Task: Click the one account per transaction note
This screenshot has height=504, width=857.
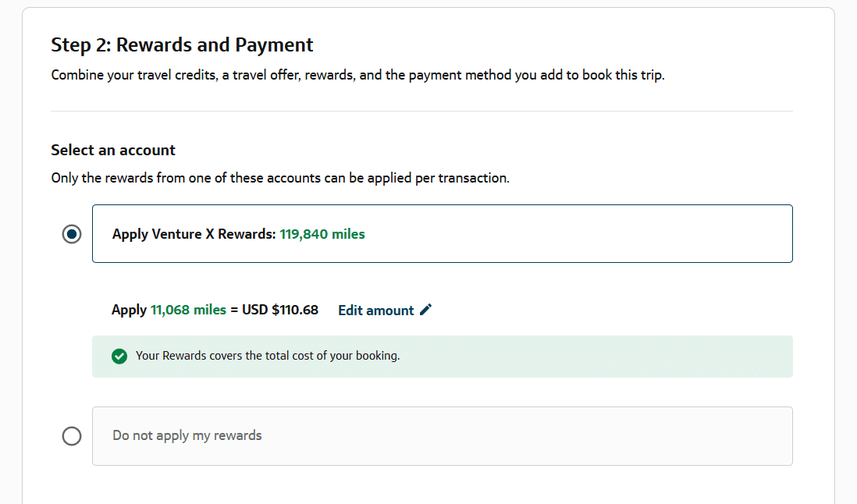Action: 280,178
